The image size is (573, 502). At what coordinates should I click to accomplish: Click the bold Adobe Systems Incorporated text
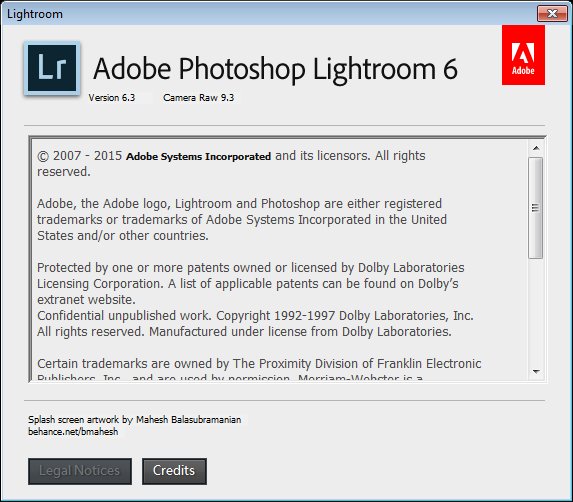coord(198,156)
